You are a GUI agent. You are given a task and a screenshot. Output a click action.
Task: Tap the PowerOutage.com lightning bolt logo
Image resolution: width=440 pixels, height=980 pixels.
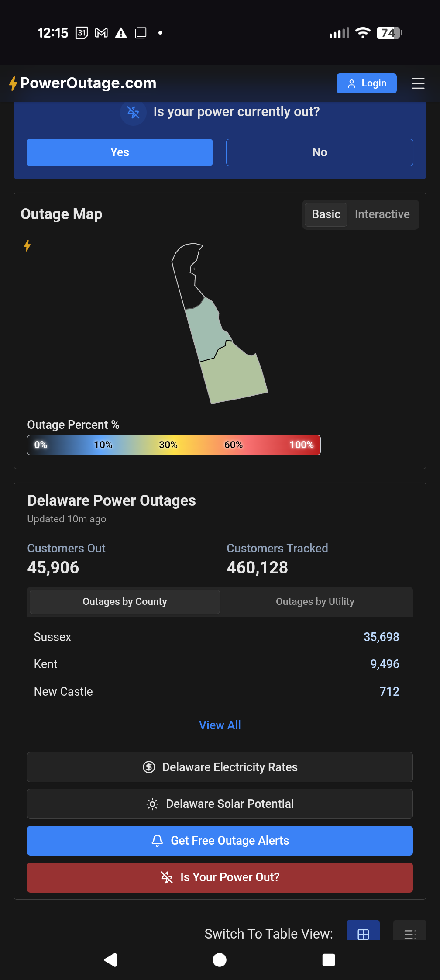pos(14,83)
